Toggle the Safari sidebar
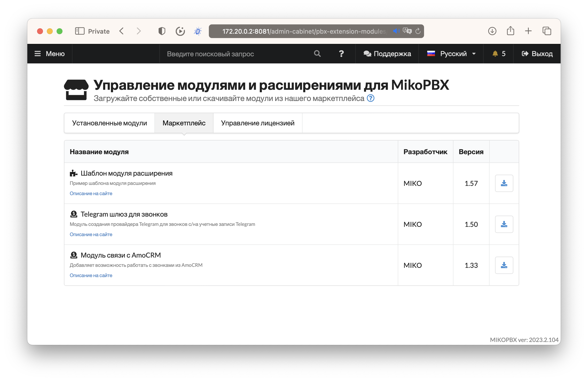The height and width of the screenshot is (381, 588). tap(80, 31)
